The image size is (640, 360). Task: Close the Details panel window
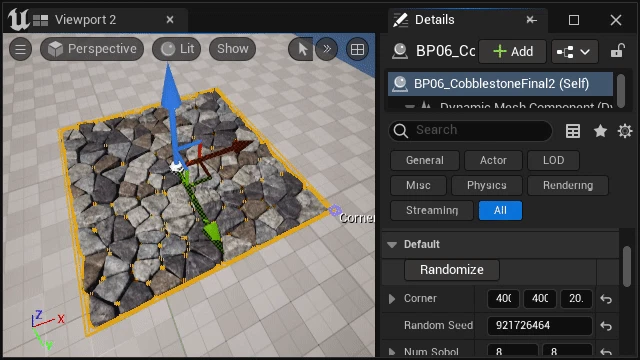616,20
